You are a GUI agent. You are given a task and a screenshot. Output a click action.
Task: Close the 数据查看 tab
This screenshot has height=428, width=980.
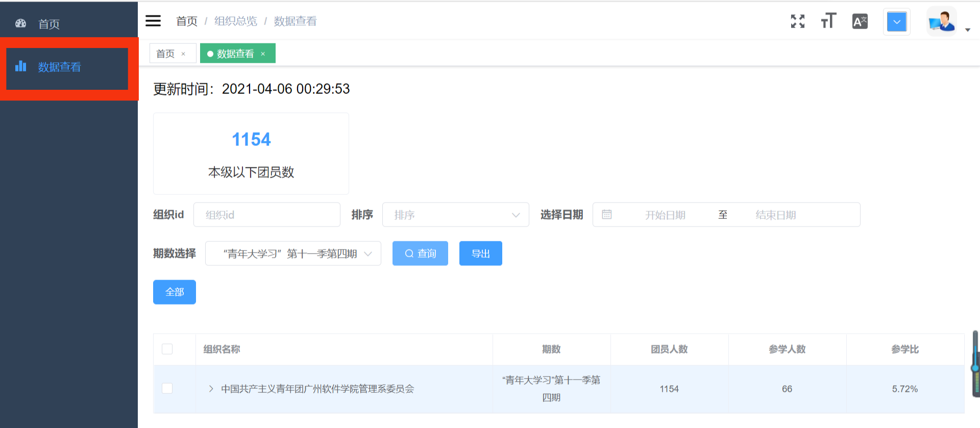coord(263,54)
